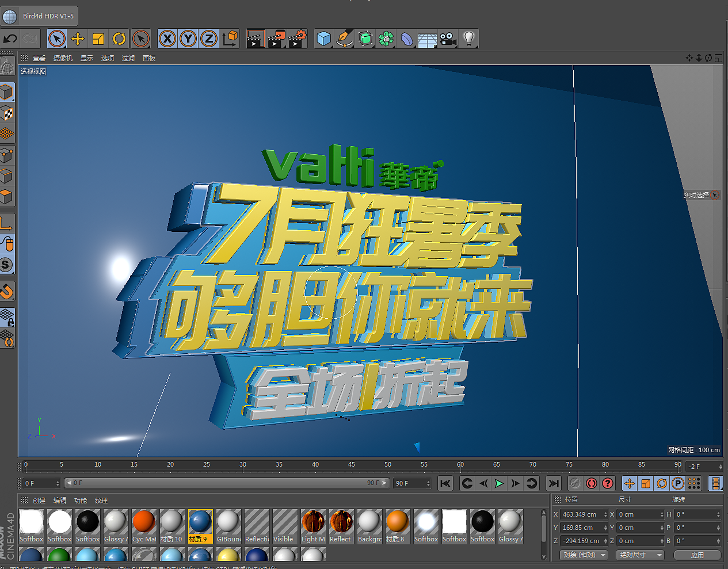
Task: Open the green array modeling objects icon
Action: [x=386, y=39]
